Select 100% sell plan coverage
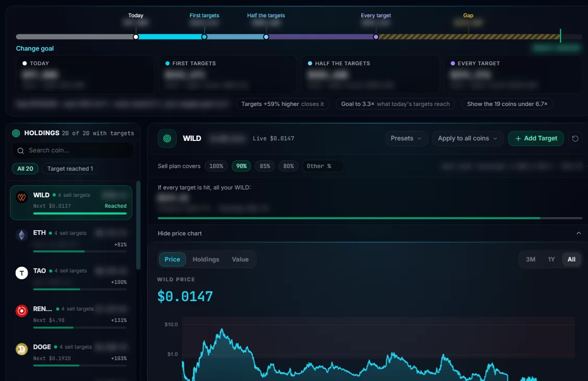This screenshot has width=588, height=381. click(x=216, y=166)
